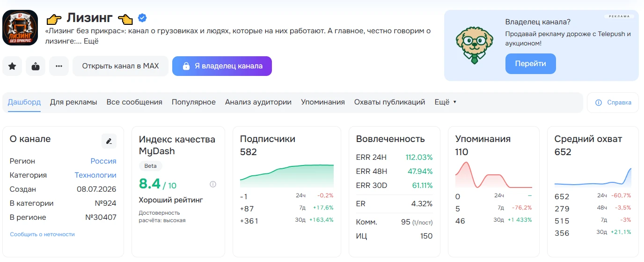Click the Упоминания red chart
This screenshot has width=644, height=262.
(494, 175)
